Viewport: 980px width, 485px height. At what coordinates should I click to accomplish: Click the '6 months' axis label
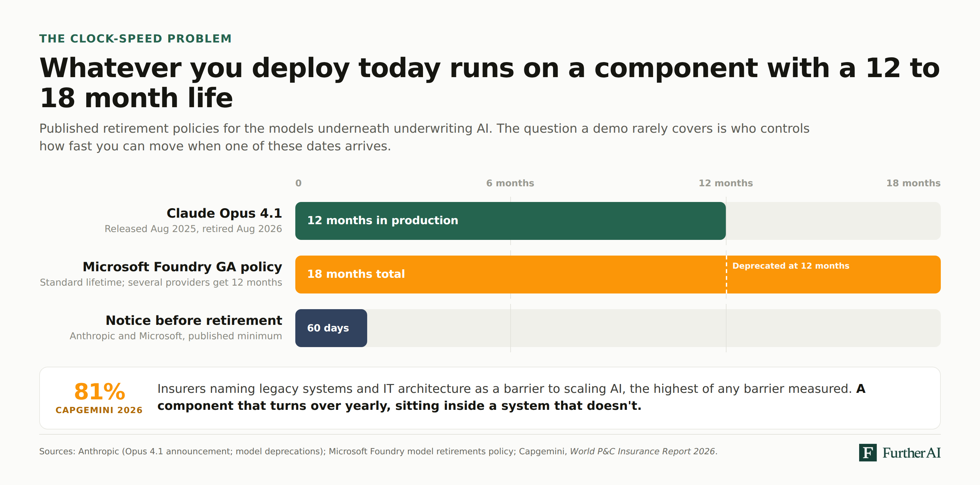[x=510, y=183]
